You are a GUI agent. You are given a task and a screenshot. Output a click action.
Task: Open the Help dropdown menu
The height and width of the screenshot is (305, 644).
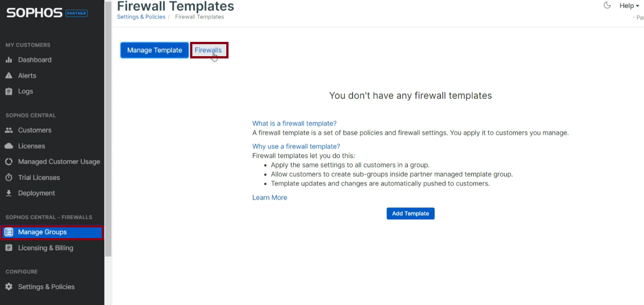pyautogui.click(x=629, y=6)
